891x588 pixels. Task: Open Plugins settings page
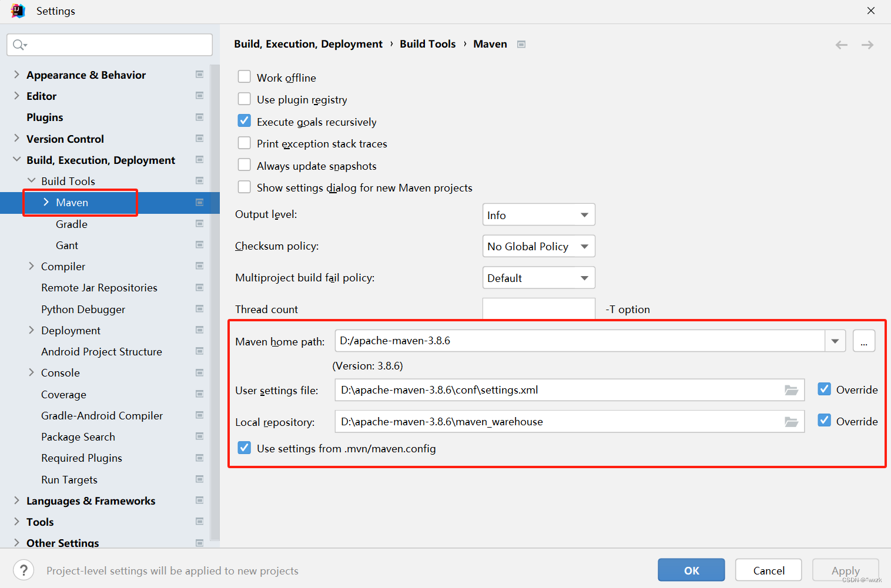pyautogui.click(x=45, y=117)
